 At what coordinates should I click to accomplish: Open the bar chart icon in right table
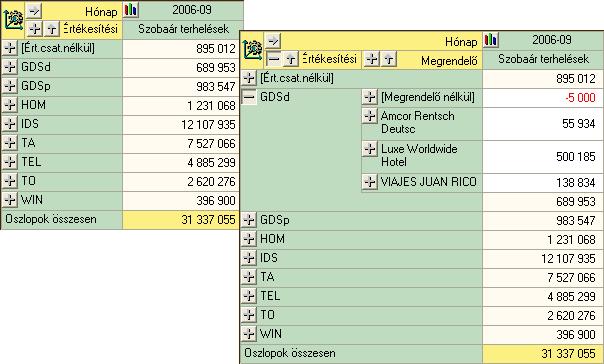(491, 40)
